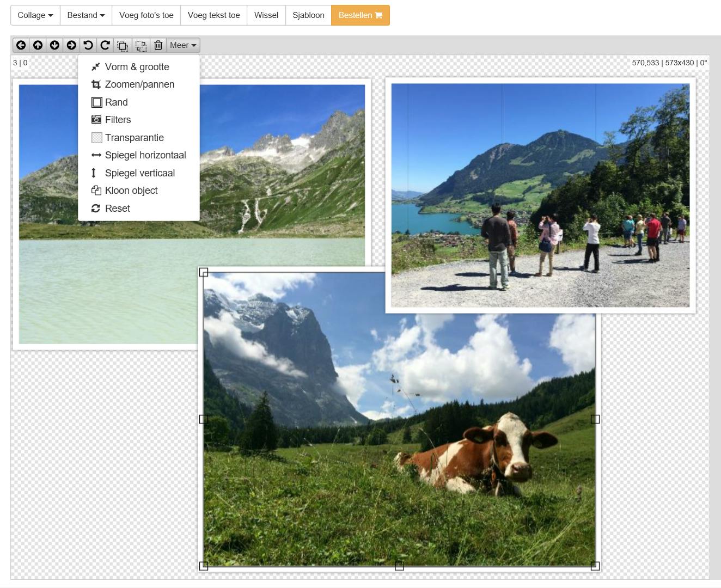721x588 pixels.
Task: Click the Wissel button
Action: (x=266, y=15)
